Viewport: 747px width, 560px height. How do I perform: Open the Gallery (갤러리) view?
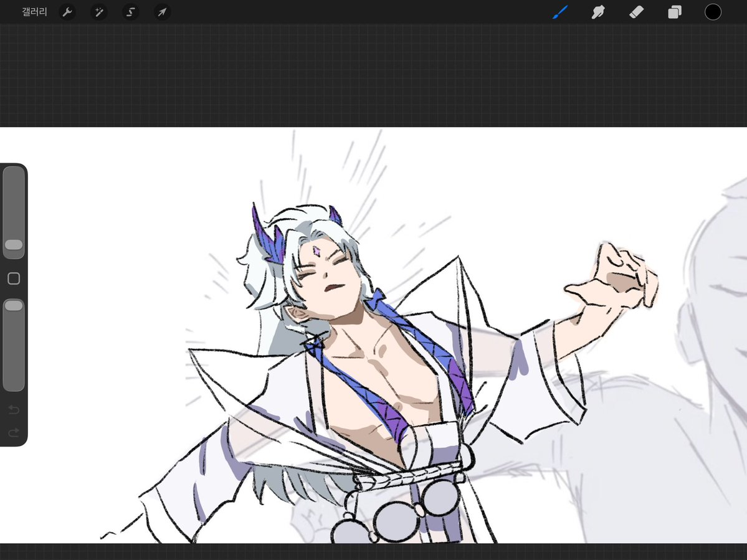pos(34,12)
